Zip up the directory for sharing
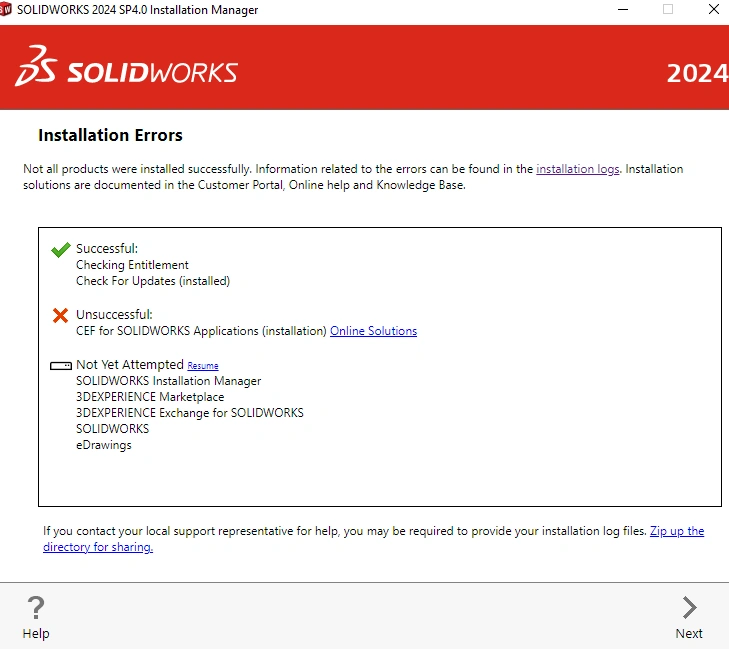729x649 pixels. tap(676, 531)
